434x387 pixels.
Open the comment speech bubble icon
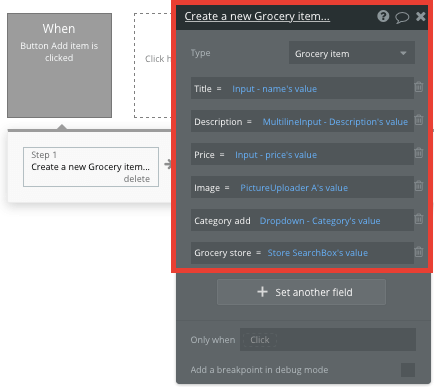pos(402,17)
